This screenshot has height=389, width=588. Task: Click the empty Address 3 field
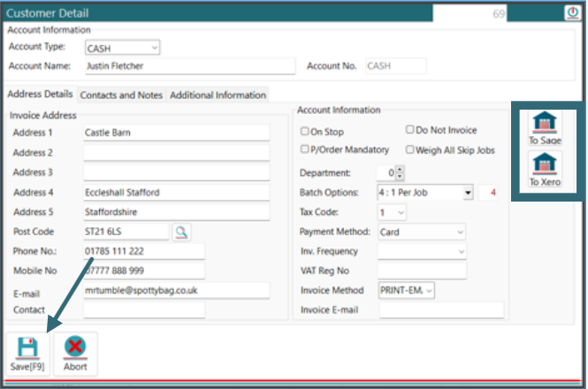pos(176,172)
